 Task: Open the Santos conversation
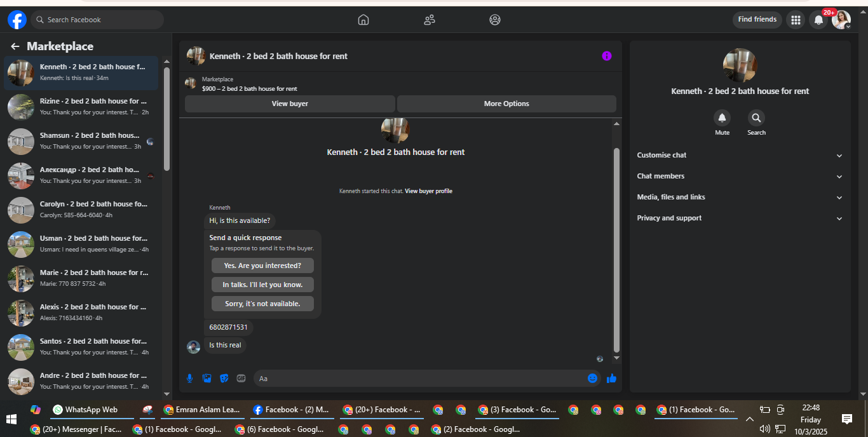click(82, 347)
